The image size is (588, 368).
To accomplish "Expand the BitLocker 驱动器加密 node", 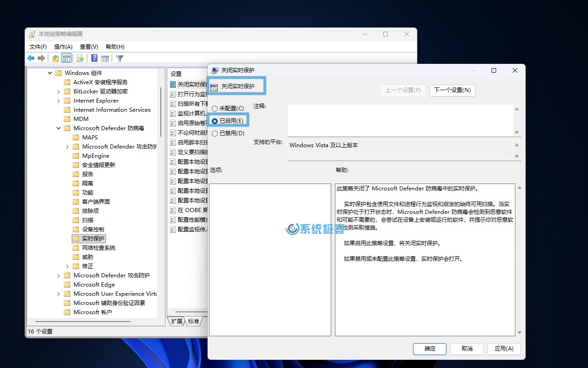I will 58,92.
